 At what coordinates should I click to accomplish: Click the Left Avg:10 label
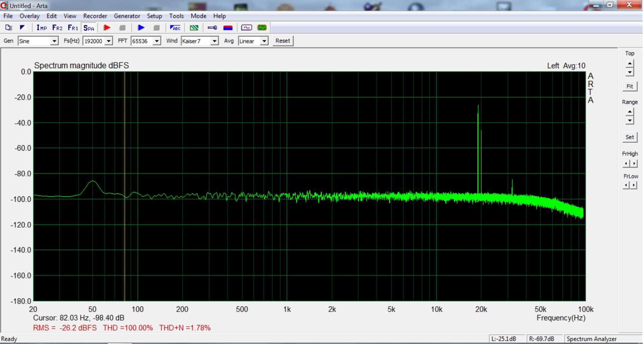point(566,66)
